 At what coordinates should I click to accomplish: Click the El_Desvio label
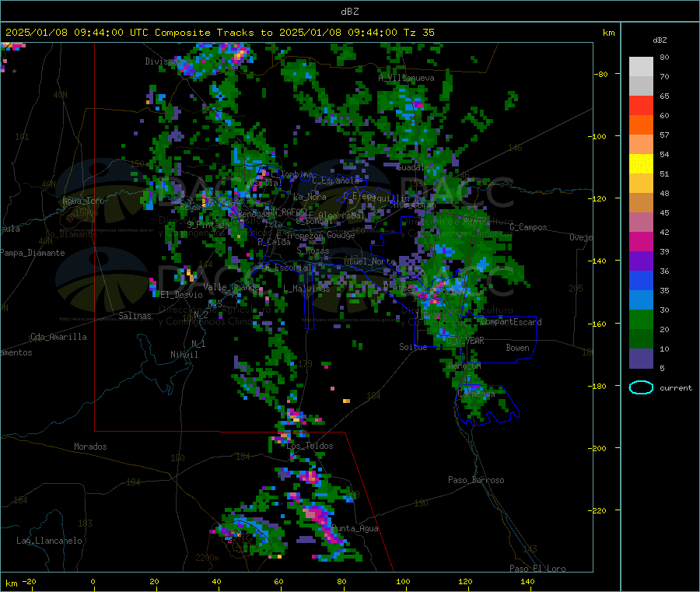[x=181, y=295]
